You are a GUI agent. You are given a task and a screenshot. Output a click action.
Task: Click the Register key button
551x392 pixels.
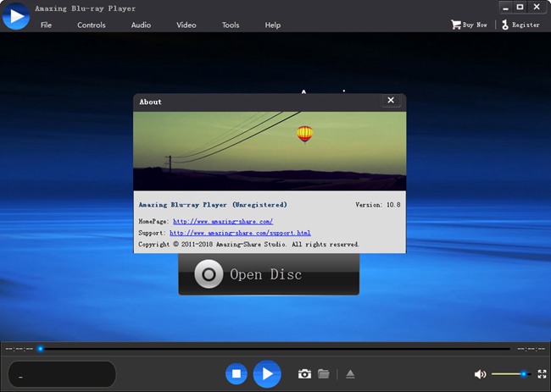(x=520, y=25)
